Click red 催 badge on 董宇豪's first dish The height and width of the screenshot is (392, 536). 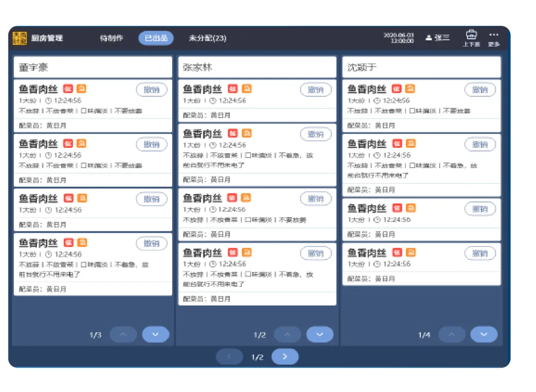click(68, 89)
